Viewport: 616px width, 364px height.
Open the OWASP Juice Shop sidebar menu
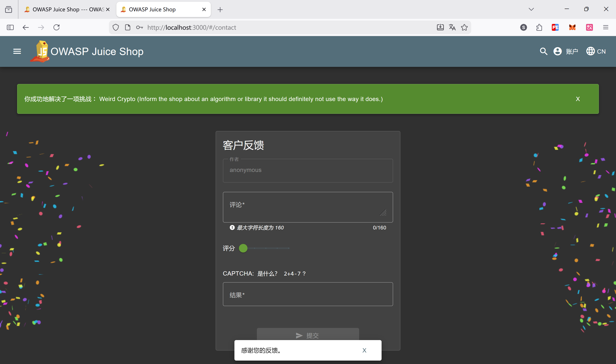click(x=17, y=51)
